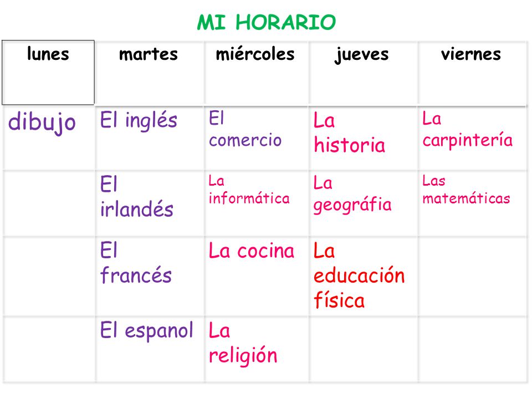
Task: Click the La cocina cell
Action: [x=257, y=276]
